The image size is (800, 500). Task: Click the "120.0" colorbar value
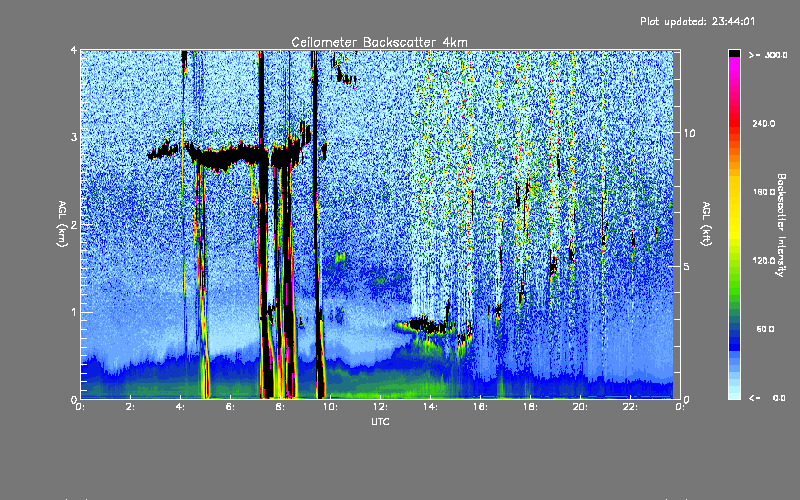[x=764, y=260]
